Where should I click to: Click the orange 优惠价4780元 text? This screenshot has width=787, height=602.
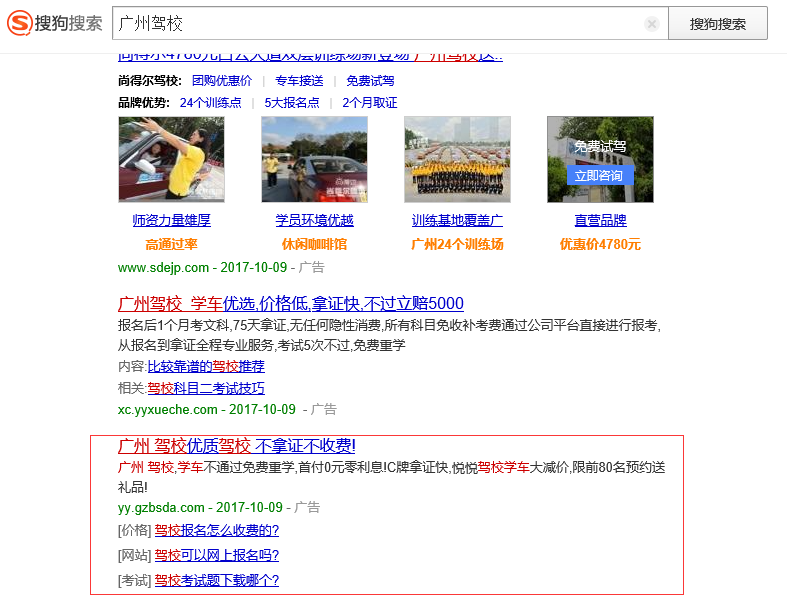tap(600, 245)
